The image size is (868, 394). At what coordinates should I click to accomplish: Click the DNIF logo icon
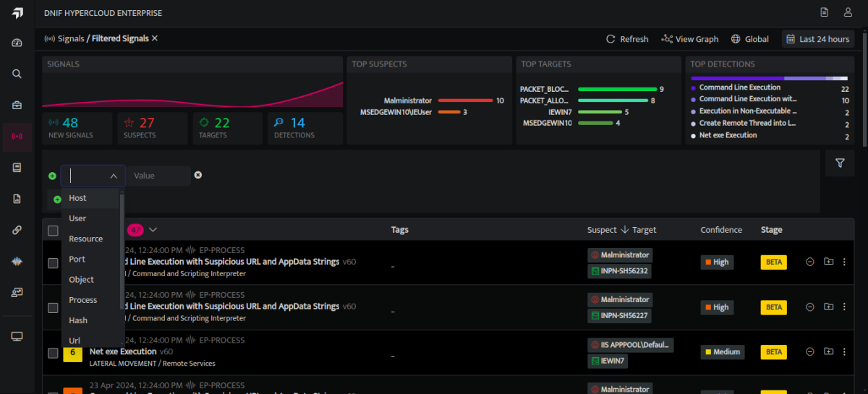(x=17, y=13)
